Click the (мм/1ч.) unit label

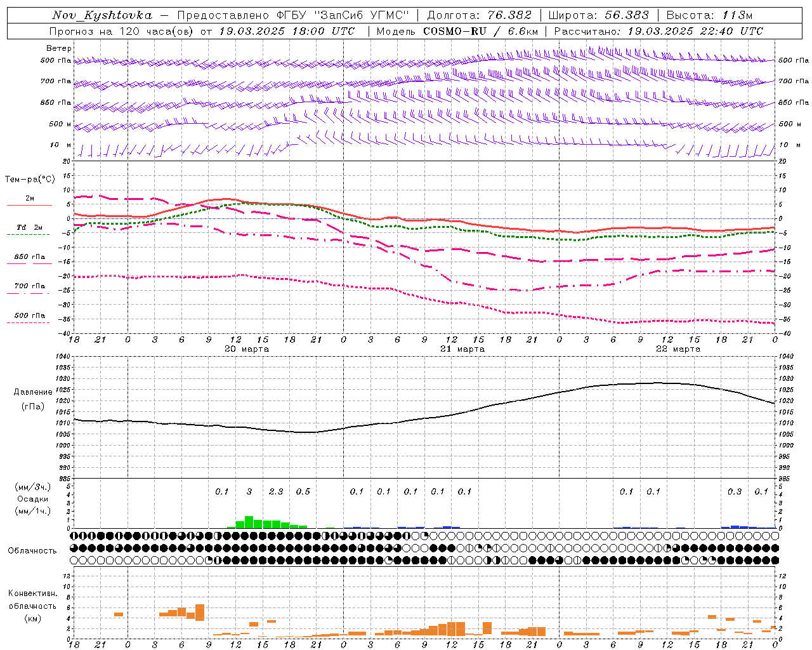(33, 511)
